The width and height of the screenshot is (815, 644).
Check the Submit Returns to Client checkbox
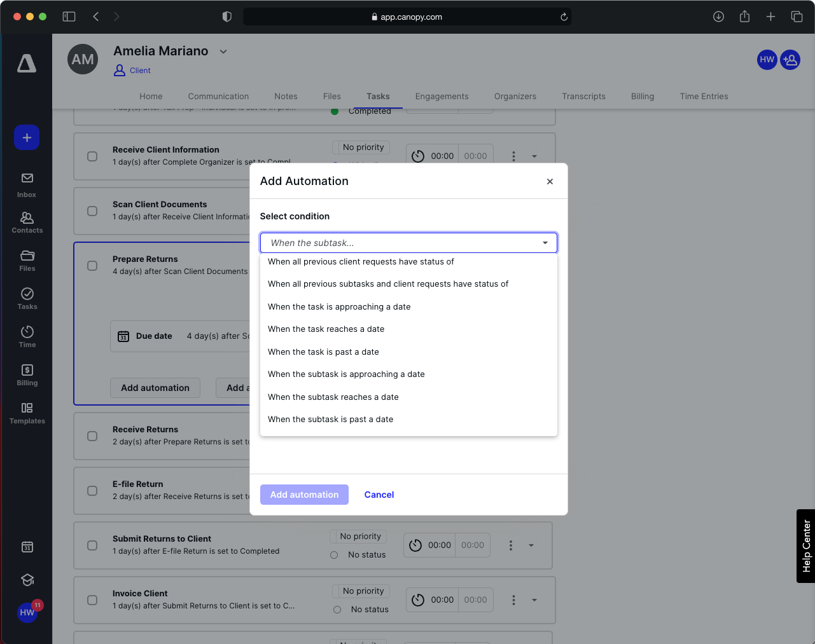tap(92, 545)
